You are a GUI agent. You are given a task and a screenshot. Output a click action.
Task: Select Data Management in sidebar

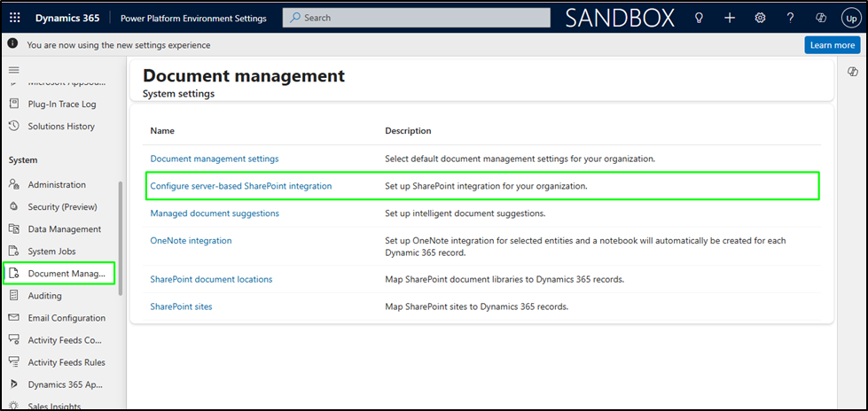coord(64,229)
